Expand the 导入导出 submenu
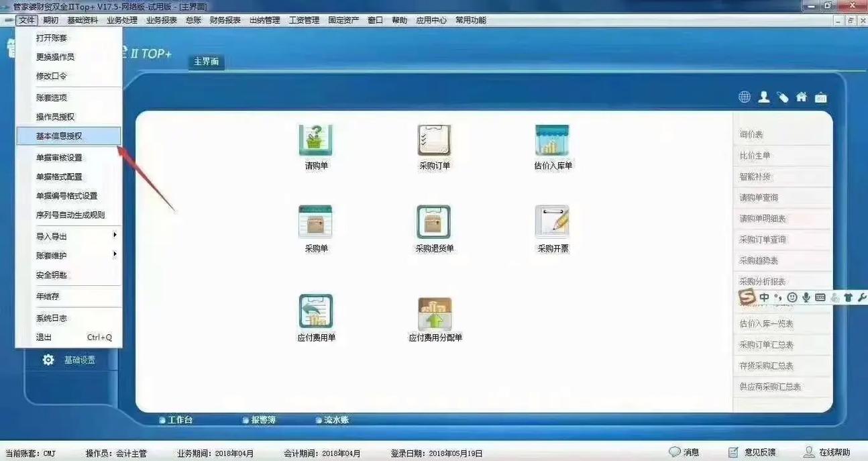Image resolution: width=868 pixels, height=461 pixels. click(68, 236)
